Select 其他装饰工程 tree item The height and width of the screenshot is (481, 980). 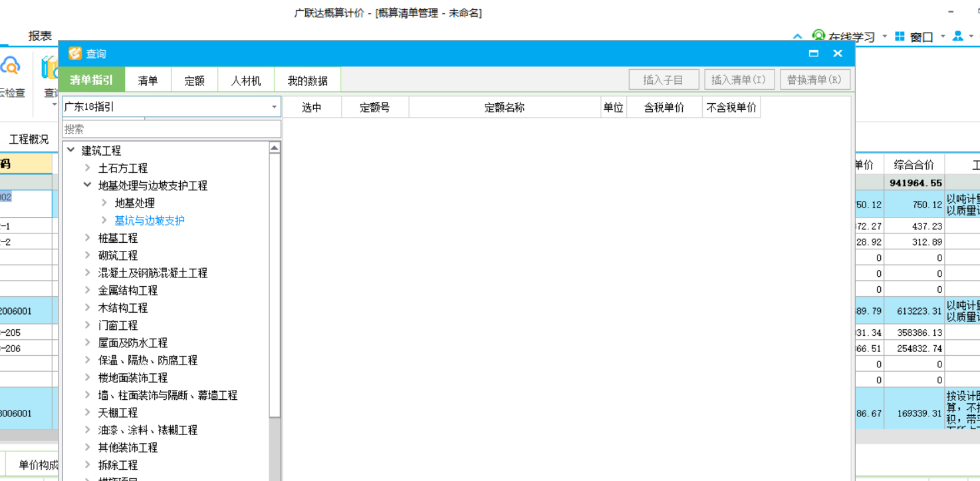(128, 447)
